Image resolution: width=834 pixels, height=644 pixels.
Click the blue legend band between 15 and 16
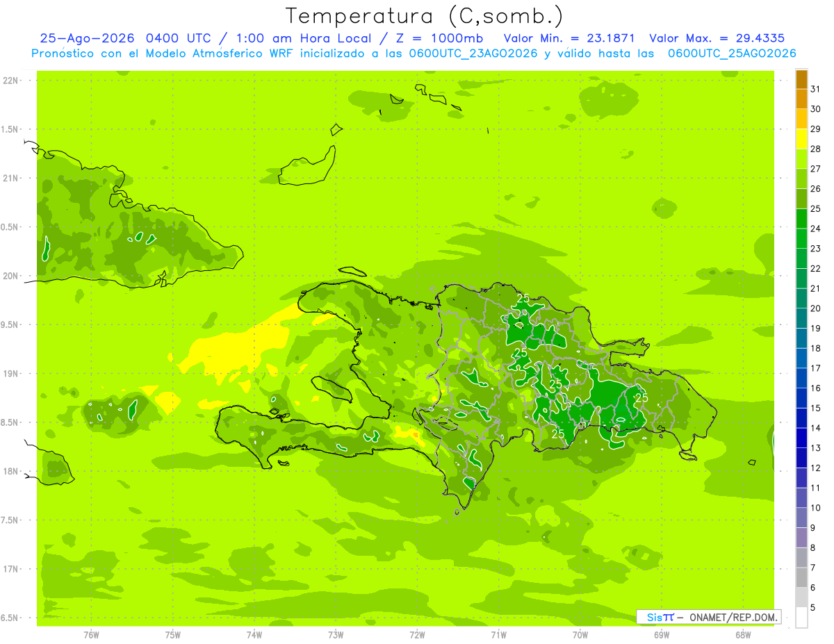[x=801, y=398]
